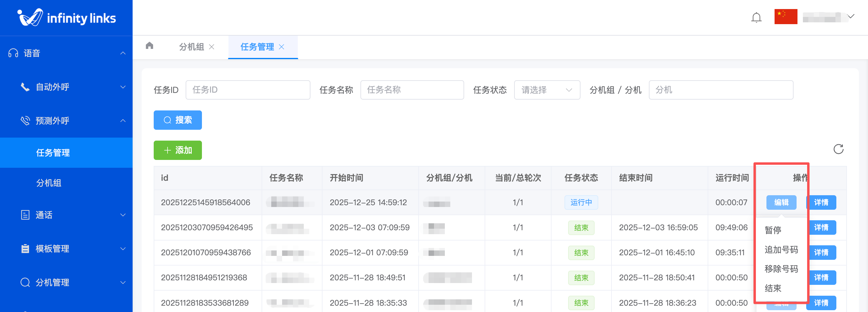868x312 pixels.
Task: Close the 分机组 tab
Action: [212, 47]
